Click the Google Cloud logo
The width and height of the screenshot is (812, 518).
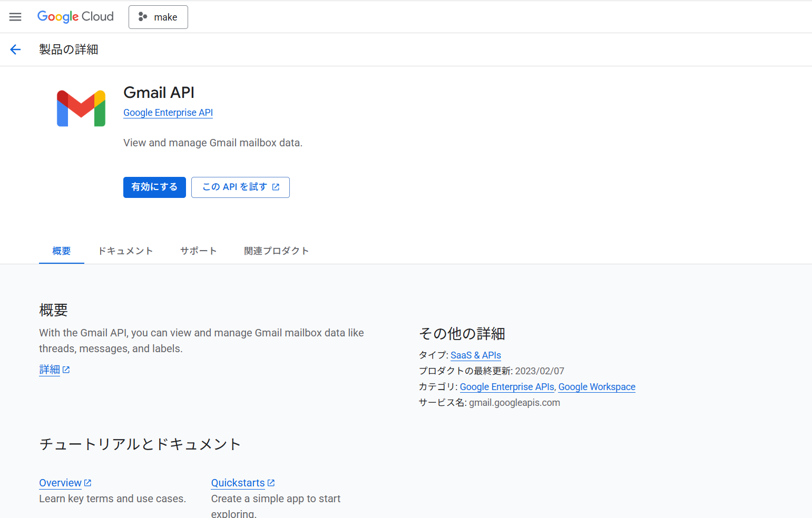[x=75, y=17]
